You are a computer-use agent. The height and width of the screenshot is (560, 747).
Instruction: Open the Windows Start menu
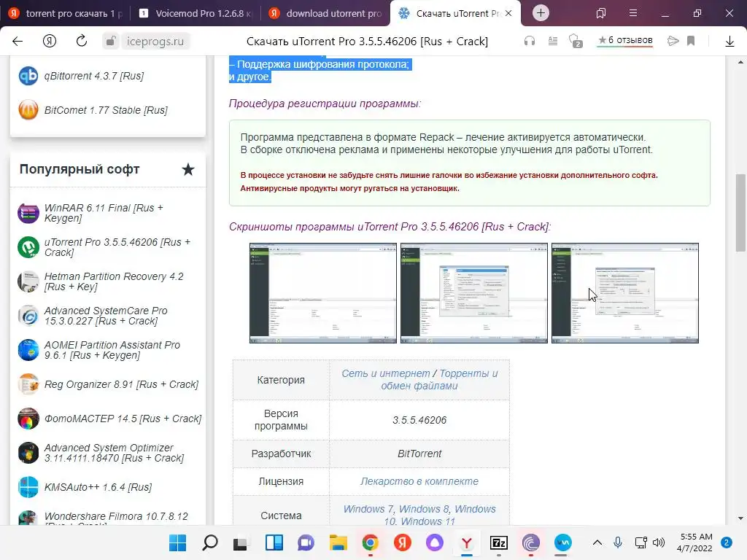[178, 542]
